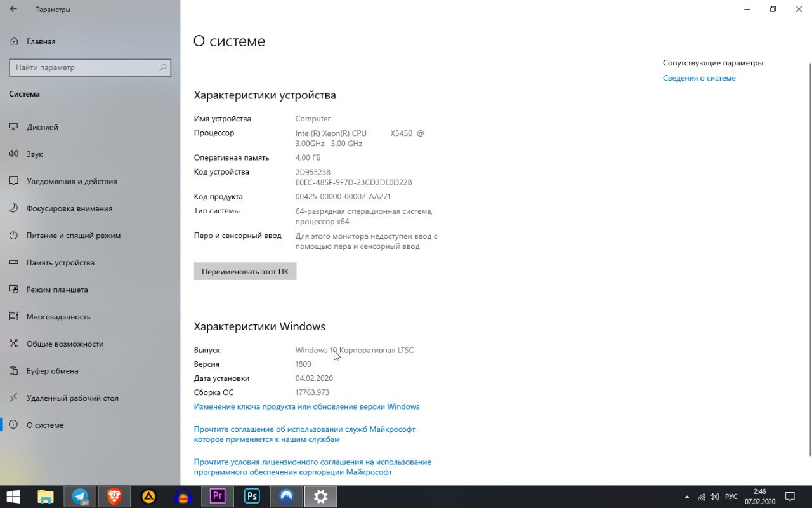Screen dimensions: 812x508
Task: Open the clock and date flyout
Action: point(760,497)
